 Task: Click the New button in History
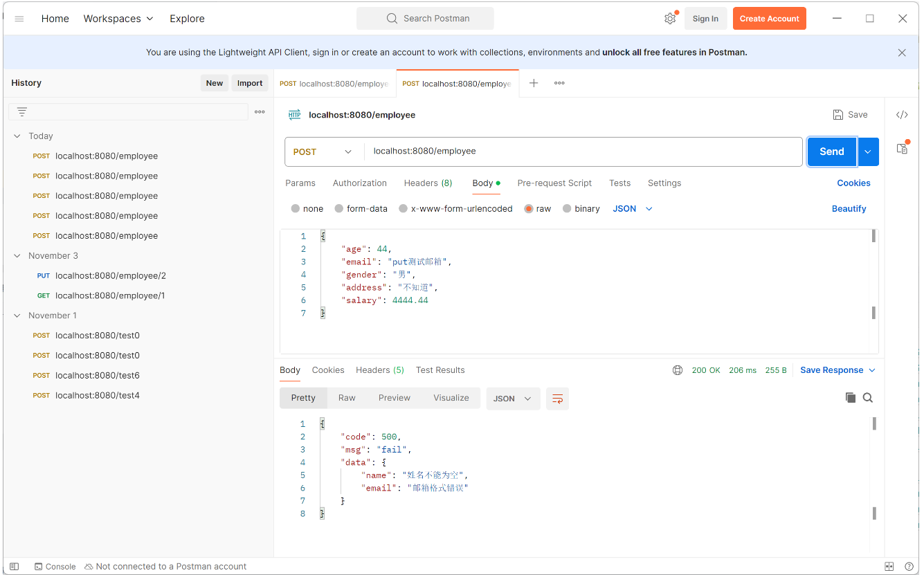point(215,83)
